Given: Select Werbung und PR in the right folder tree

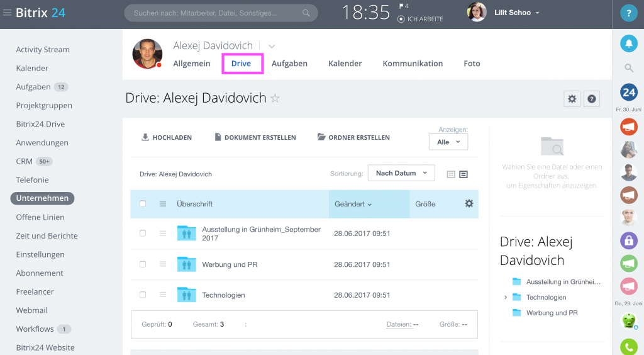Looking at the screenshot, I should 552,313.
